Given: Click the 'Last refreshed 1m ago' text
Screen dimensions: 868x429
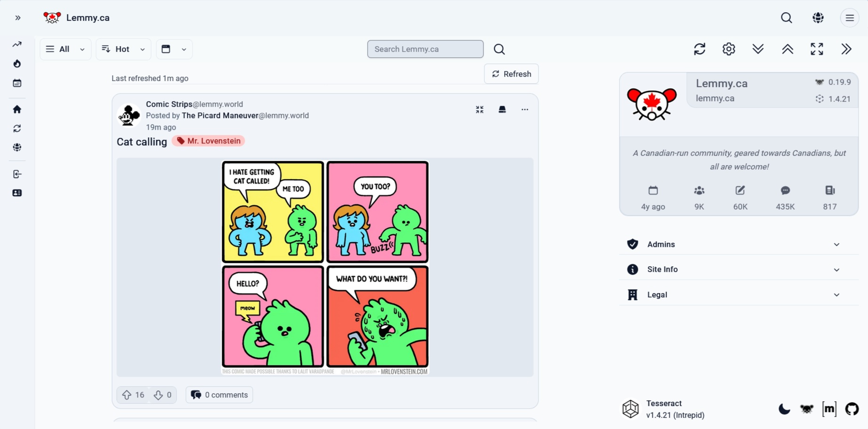Looking at the screenshot, I should (x=150, y=79).
